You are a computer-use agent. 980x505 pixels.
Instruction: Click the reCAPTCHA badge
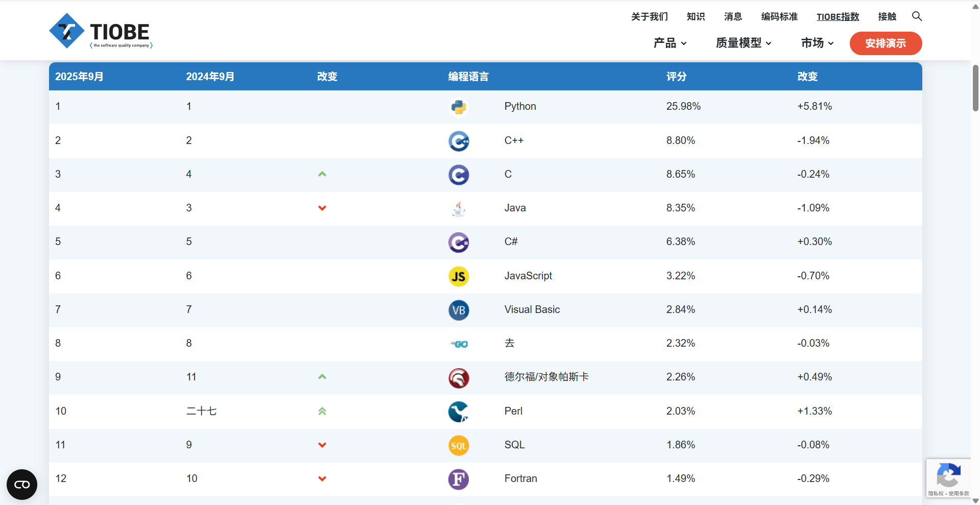948,478
